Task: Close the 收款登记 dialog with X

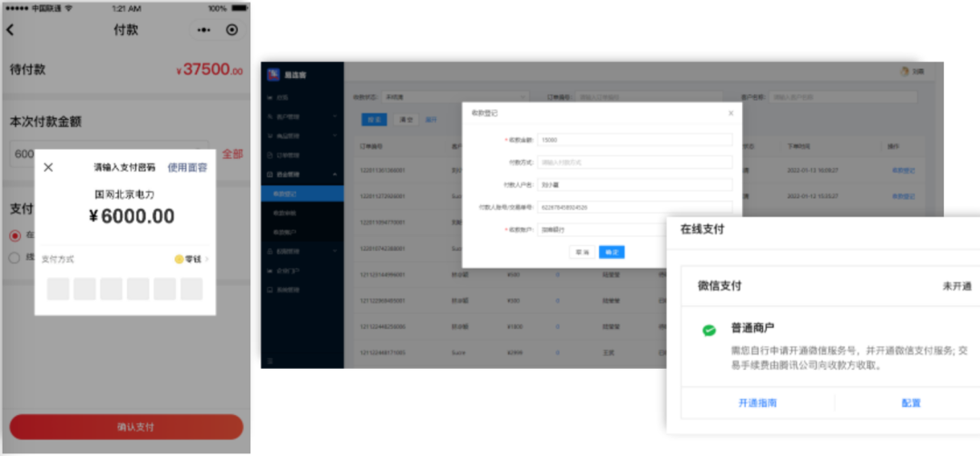Action: (x=730, y=113)
